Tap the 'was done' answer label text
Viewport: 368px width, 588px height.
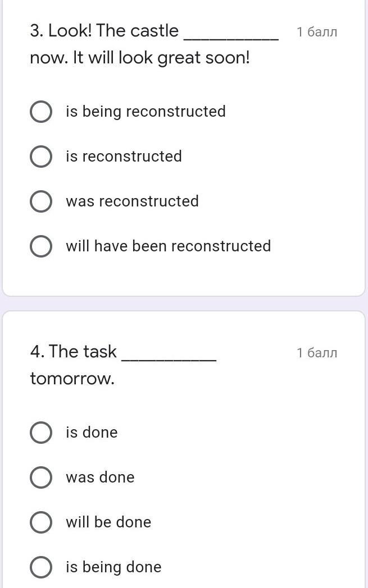click(100, 477)
